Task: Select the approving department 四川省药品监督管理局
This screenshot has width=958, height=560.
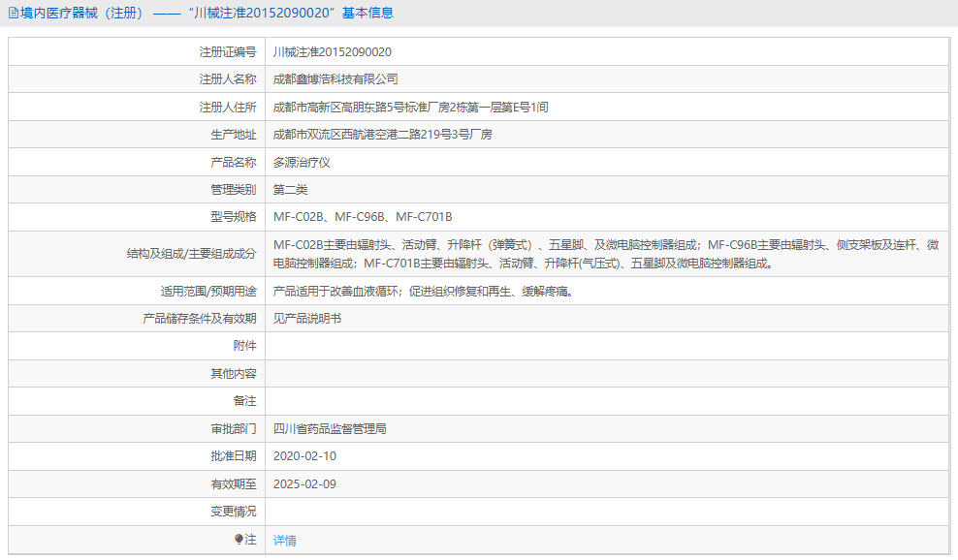Action: [x=330, y=429]
